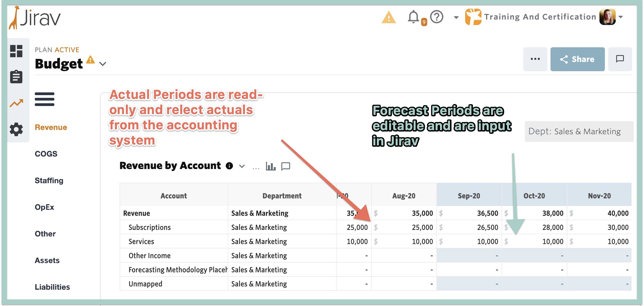Viewport: 644px width, 306px height.
Task: Edit Subscriptions Nov-20 value 30,000
Action: tap(599, 227)
